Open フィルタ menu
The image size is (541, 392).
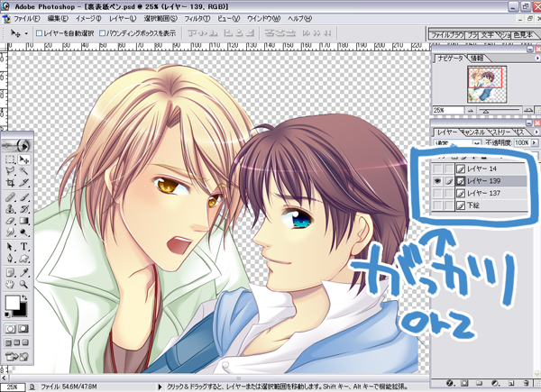pos(197,19)
